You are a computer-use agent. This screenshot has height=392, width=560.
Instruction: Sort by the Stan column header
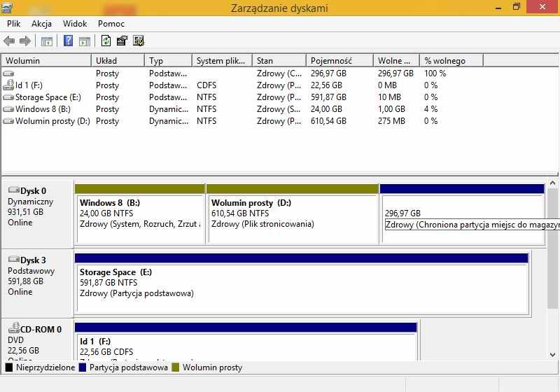[279, 61]
